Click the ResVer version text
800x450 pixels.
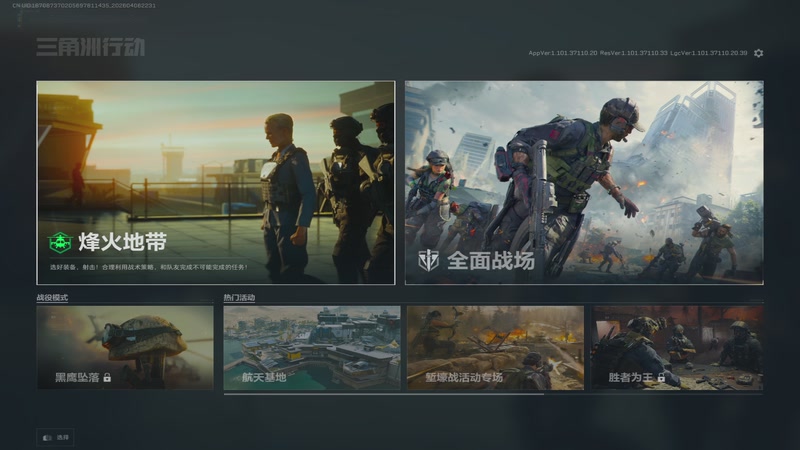tap(634, 53)
